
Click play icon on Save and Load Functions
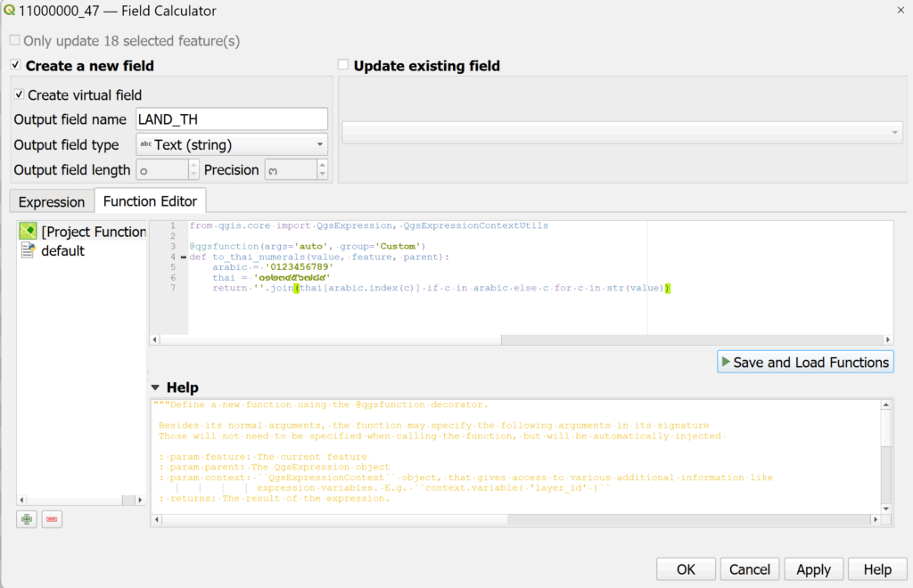click(x=726, y=363)
